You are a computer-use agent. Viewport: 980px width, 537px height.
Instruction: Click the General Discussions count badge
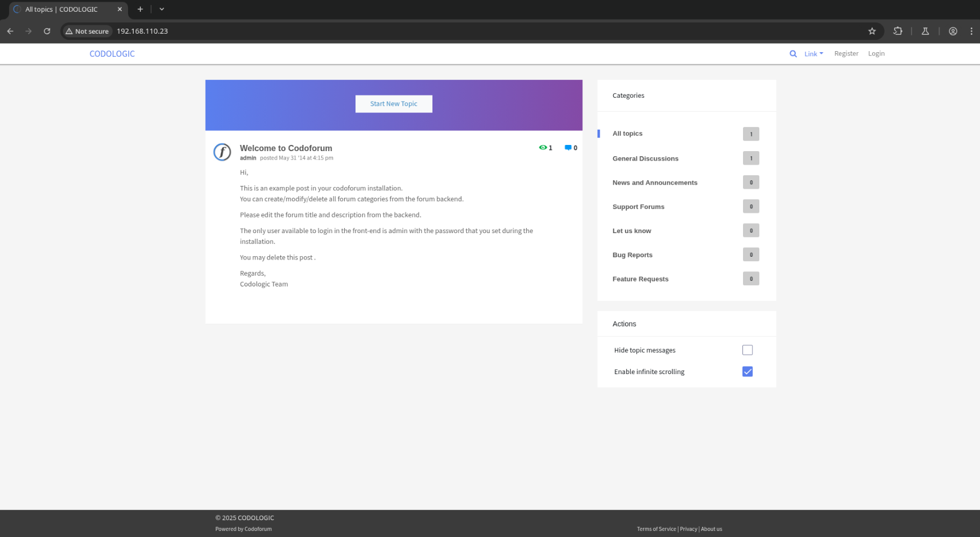click(751, 158)
